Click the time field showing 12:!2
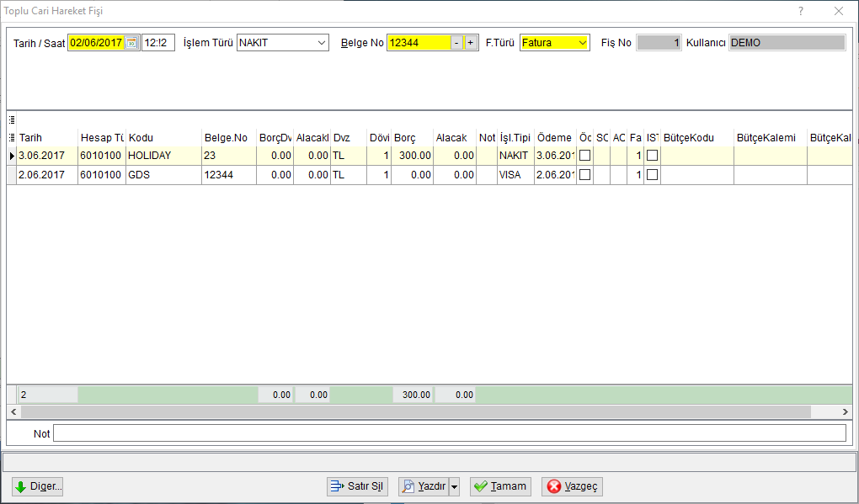 [x=158, y=43]
